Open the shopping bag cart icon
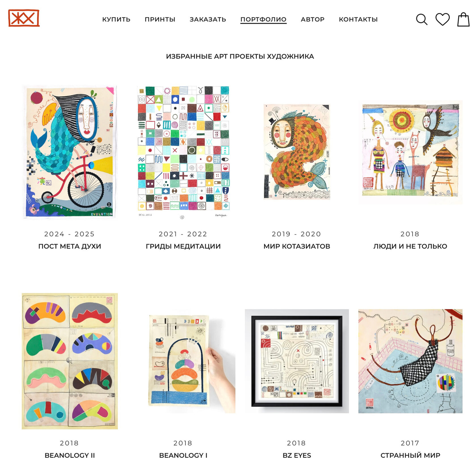The image size is (476, 470). click(464, 19)
